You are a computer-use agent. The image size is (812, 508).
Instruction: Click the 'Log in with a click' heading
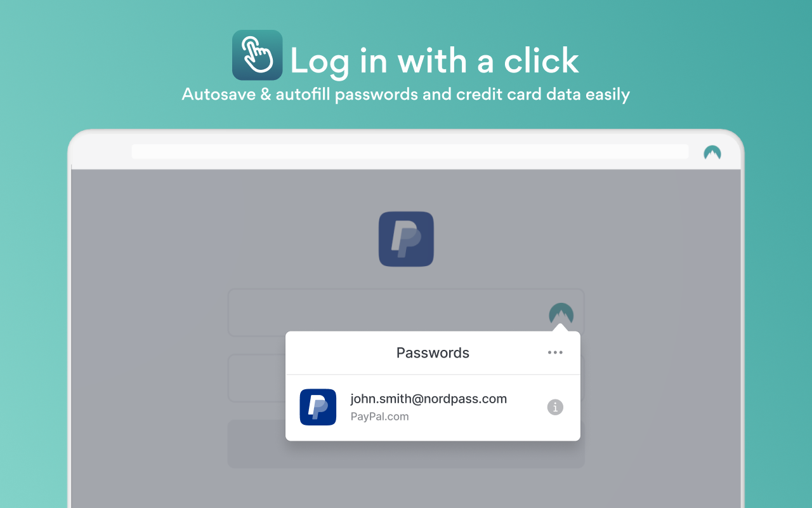click(435, 61)
